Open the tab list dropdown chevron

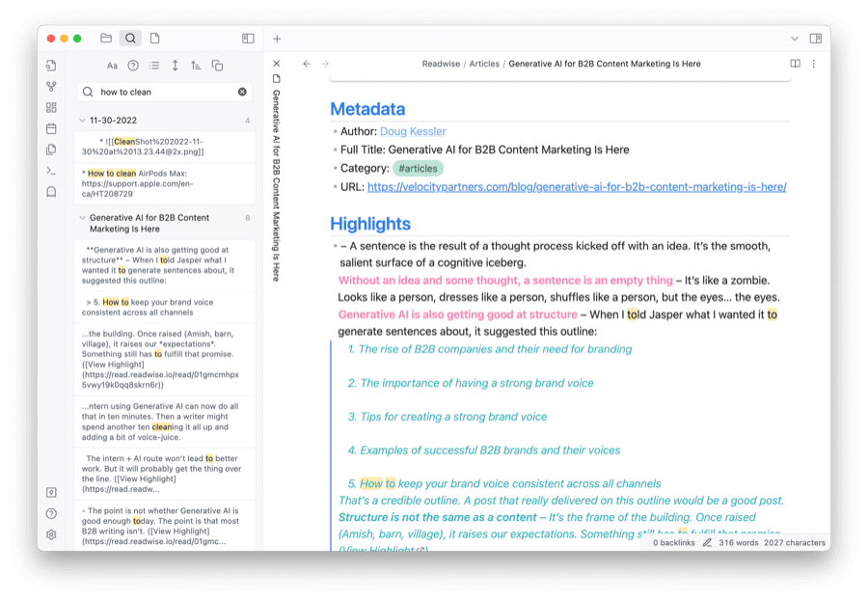click(x=795, y=39)
